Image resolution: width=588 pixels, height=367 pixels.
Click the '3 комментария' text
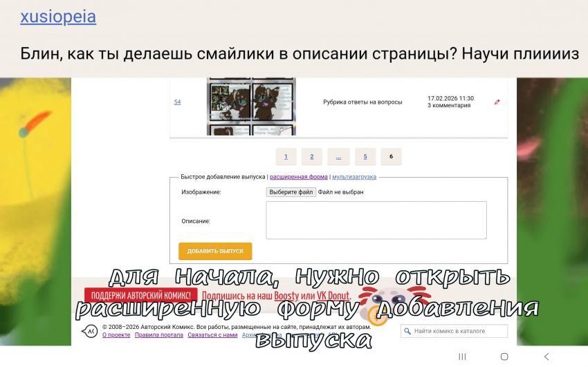pyautogui.click(x=449, y=106)
